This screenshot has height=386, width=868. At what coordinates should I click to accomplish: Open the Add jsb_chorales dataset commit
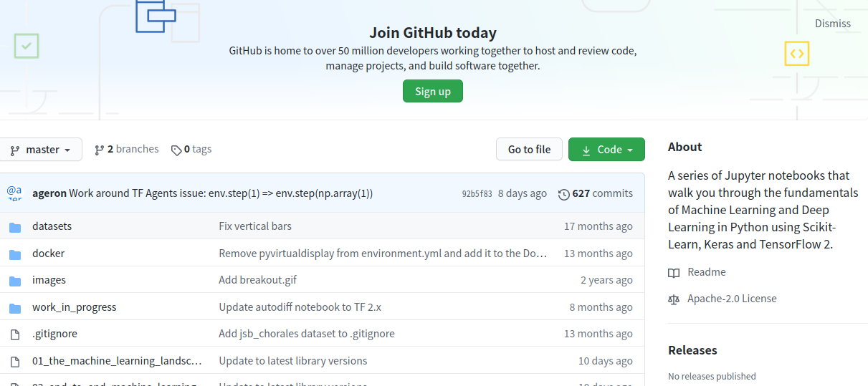click(x=307, y=334)
